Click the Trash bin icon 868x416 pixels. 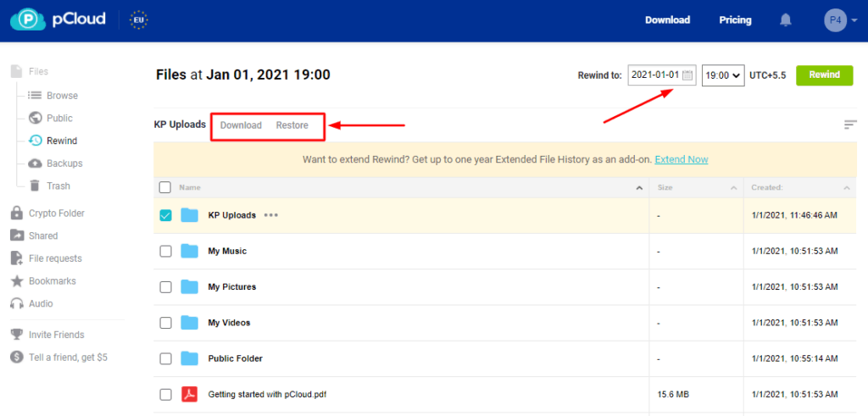(x=35, y=186)
